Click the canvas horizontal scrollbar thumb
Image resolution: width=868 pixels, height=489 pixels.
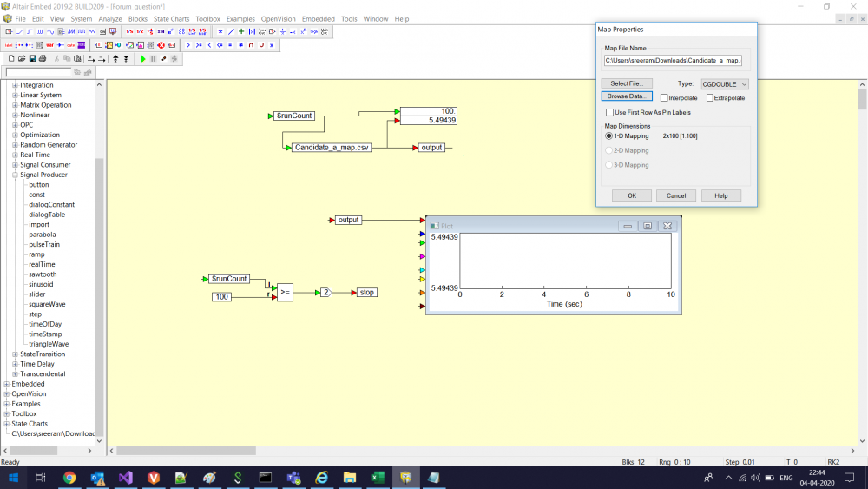(186, 451)
